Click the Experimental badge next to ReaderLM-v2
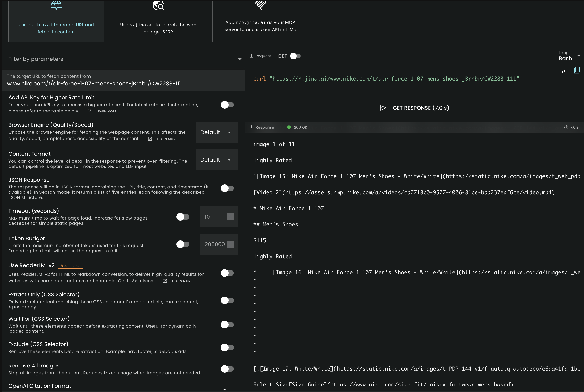Viewport: 584px width, 392px height. point(70,265)
